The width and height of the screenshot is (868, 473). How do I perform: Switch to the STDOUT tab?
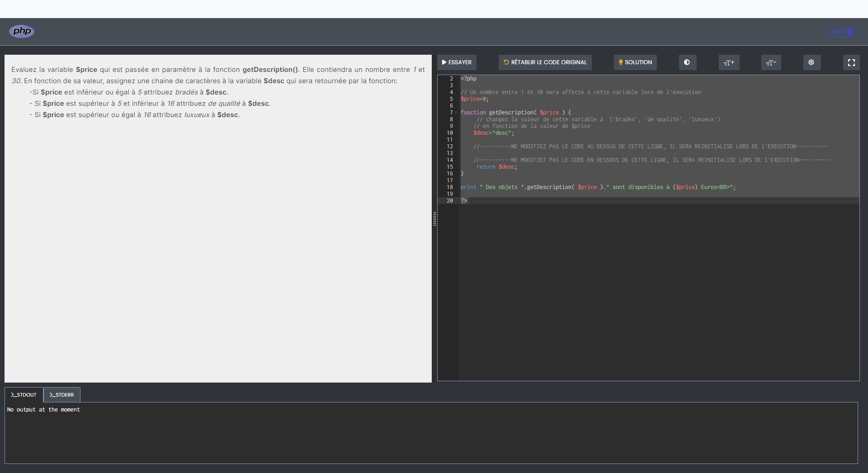[24, 395]
